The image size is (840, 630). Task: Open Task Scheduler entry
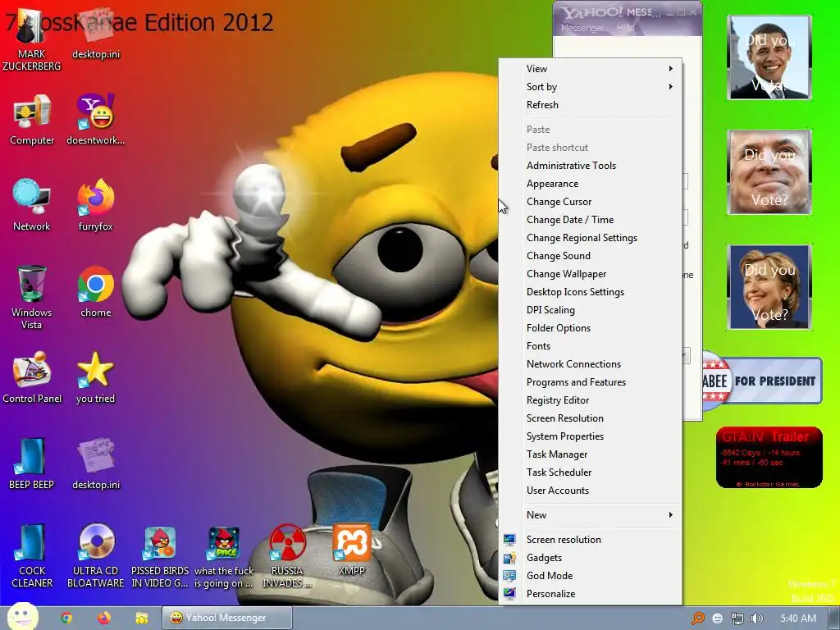(591, 472)
